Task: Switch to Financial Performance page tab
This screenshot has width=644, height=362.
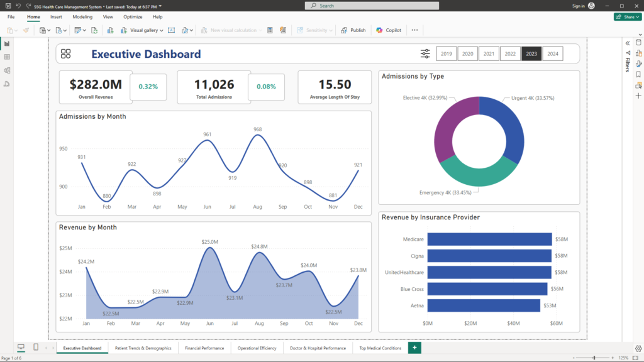Action: pyautogui.click(x=204, y=348)
